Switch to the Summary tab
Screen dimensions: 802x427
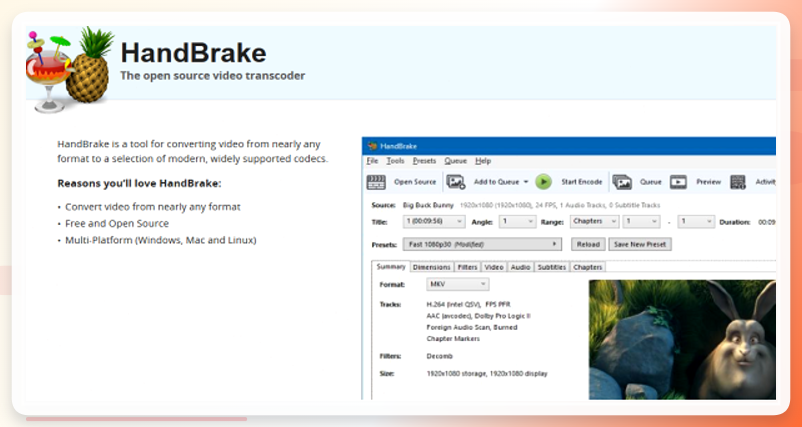(x=391, y=266)
